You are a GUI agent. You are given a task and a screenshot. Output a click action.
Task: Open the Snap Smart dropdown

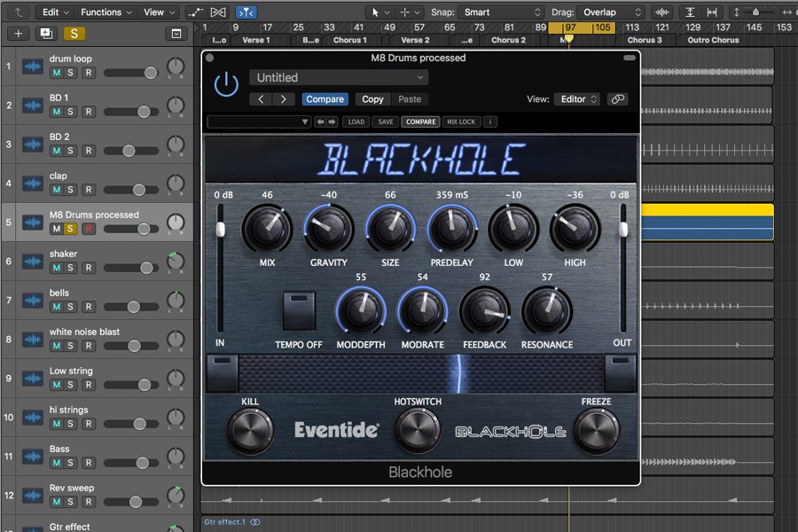point(499,12)
